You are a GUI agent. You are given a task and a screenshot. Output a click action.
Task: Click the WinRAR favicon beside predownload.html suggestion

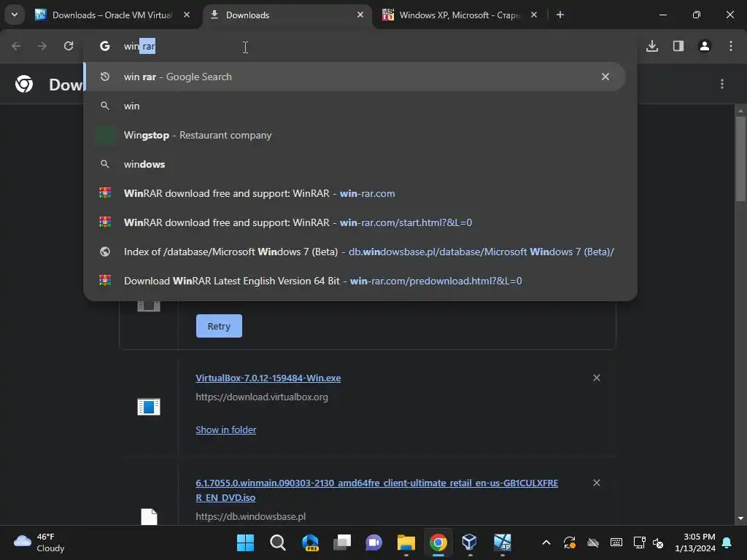pos(105,281)
